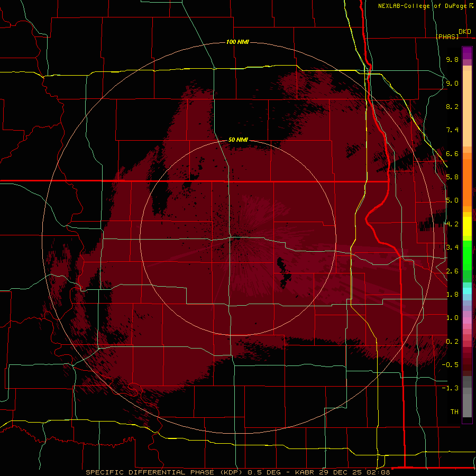Select the 7.4 value on the color scale

pos(452,130)
